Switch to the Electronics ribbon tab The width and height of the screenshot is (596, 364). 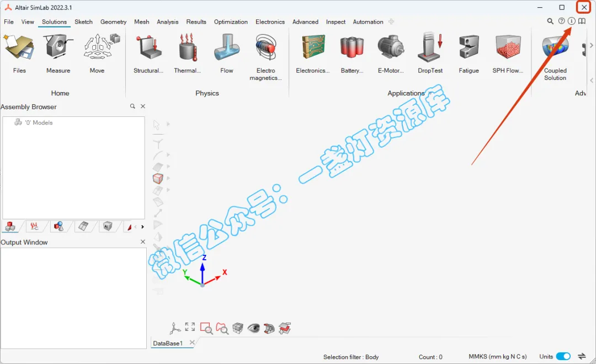click(270, 22)
